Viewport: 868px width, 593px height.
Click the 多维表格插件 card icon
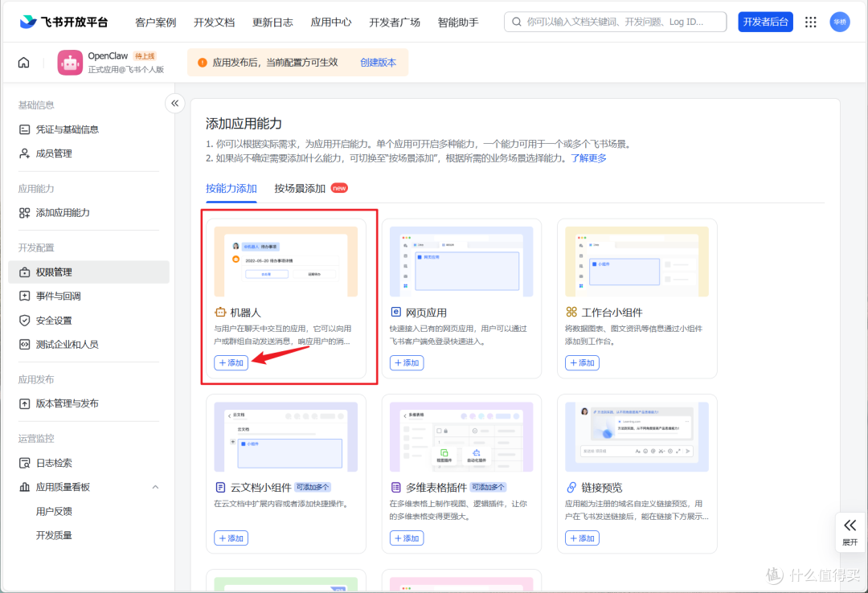click(395, 487)
